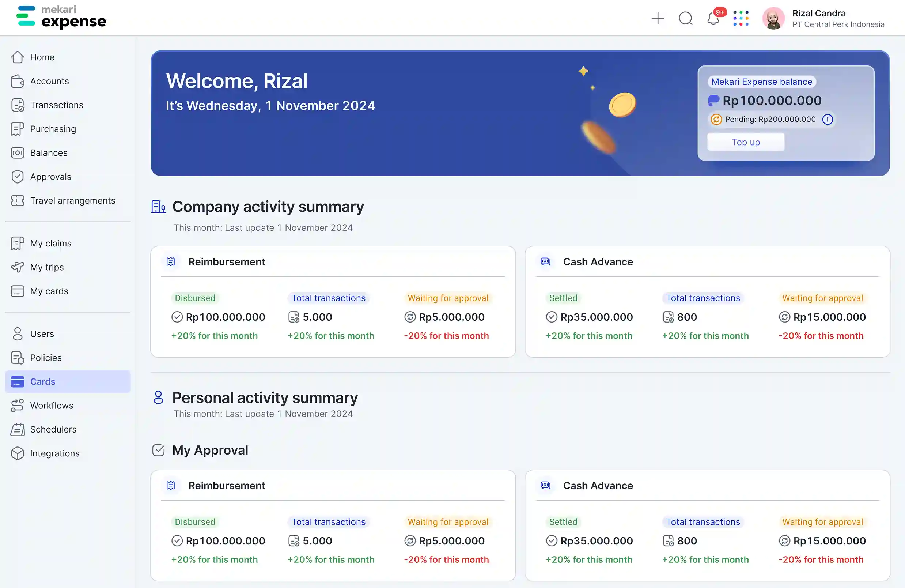Click the Mekari Expense balance label
905x588 pixels.
click(x=761, y=82)
